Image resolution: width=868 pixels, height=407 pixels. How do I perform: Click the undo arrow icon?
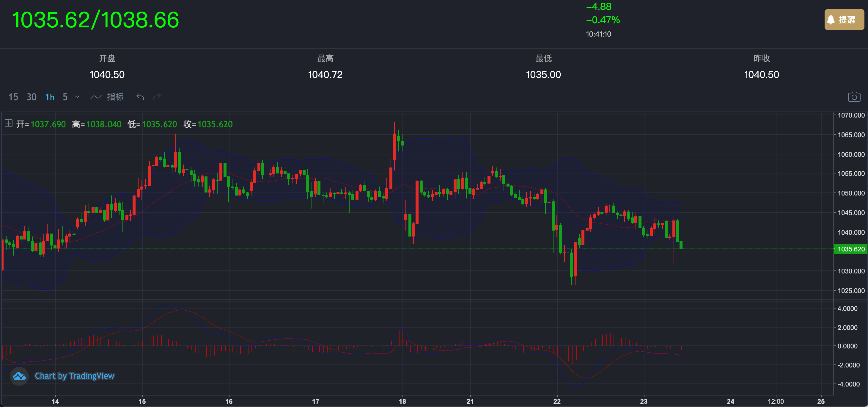pyautogui.click(x=140, y=97)
